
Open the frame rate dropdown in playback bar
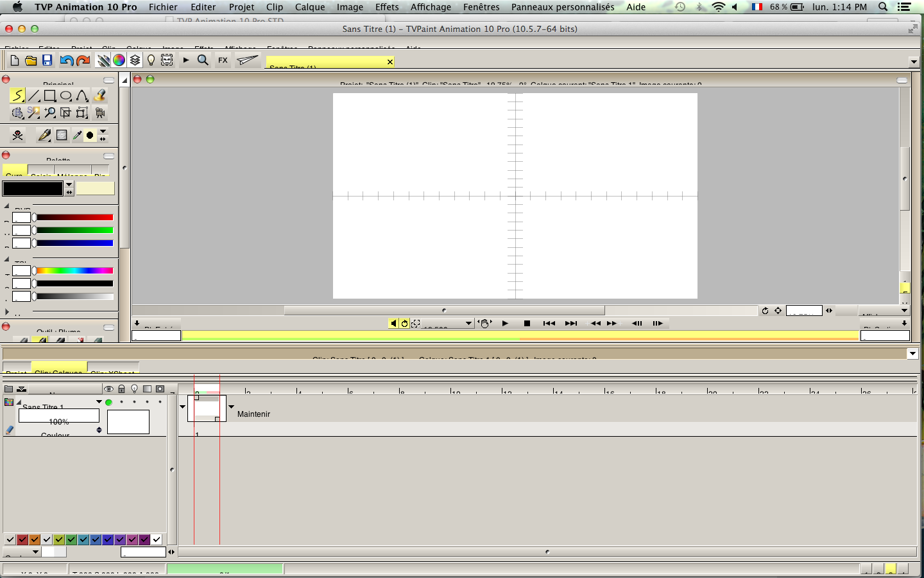pyautogui.click(x=468, y=323)
